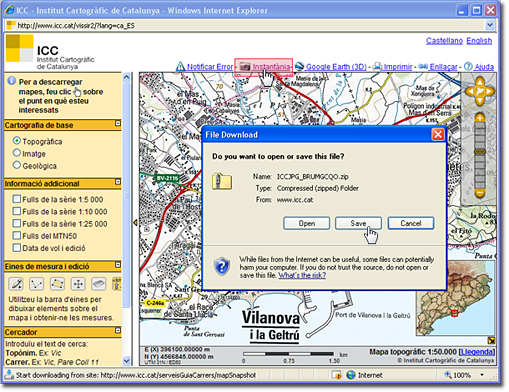Select the eraser tool
509x392 pixels.
(99, 284)
